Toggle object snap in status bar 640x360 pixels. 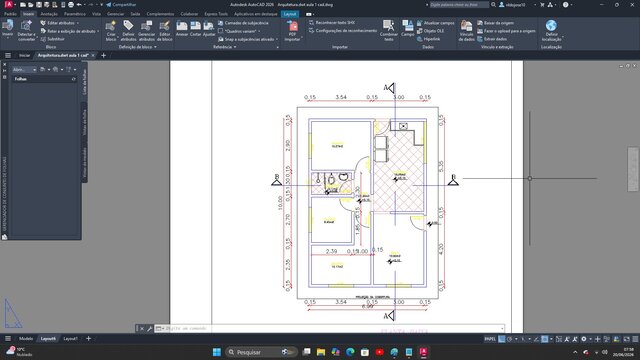pyautogui.click(x=544, y=339)
